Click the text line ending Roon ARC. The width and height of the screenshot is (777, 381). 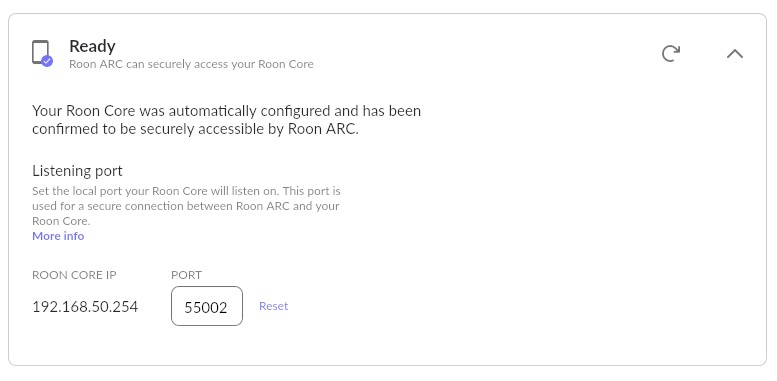coord(195,129)
